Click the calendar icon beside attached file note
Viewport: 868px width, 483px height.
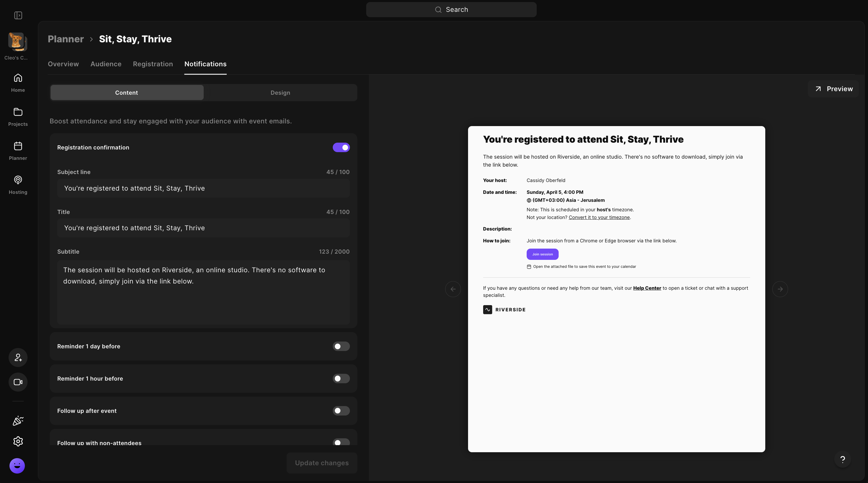click(529, 267)
